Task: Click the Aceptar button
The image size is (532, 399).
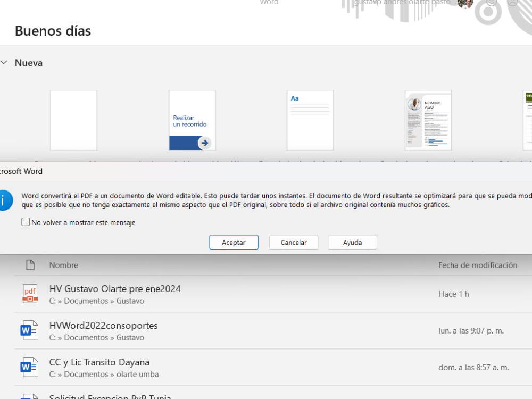Action: (x=234, y=242)
